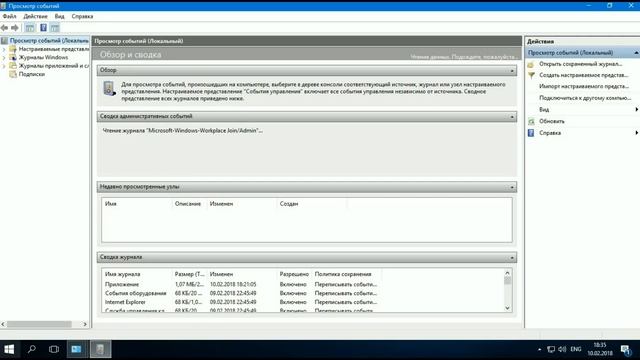Collapse the Сводка журнала section
The height and width of the screenshot is (360, 640).
(x=512, y=258)
